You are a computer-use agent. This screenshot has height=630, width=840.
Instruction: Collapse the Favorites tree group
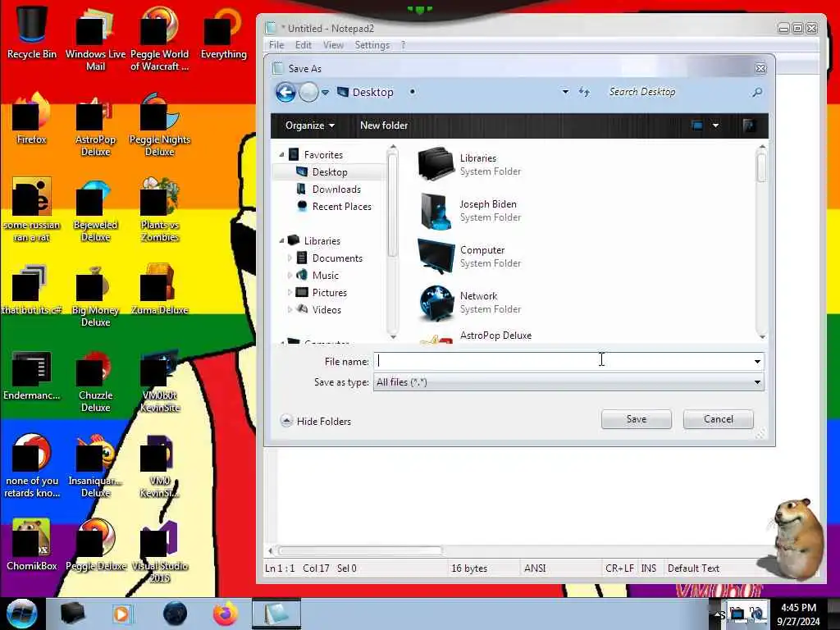[282, 154]
